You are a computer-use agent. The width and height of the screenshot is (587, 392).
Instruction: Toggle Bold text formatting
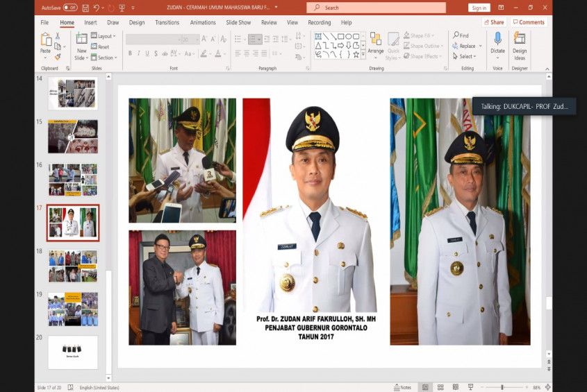pyautogui.click(x=130, y=53)
